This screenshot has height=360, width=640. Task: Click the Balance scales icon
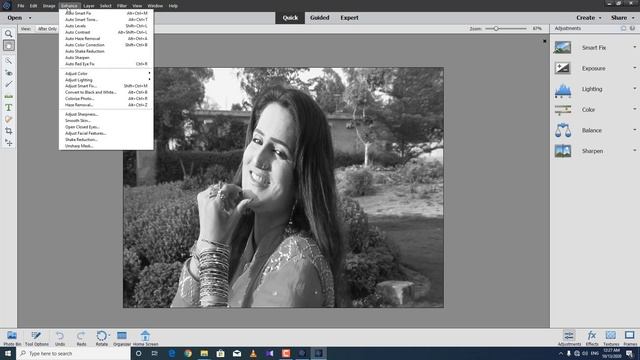562,130
